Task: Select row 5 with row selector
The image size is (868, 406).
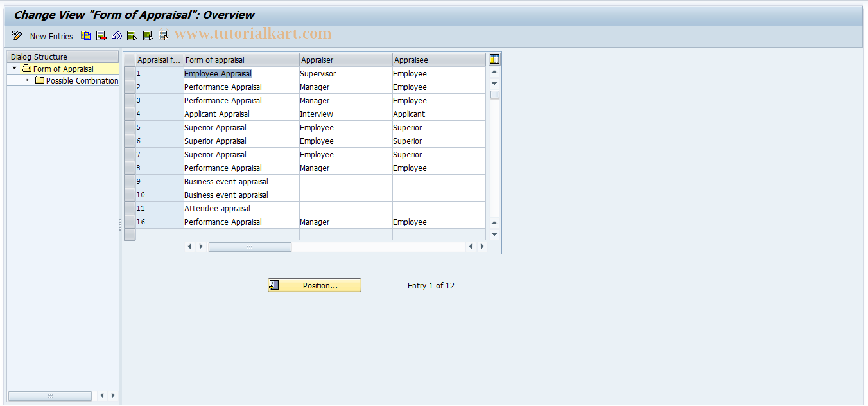Action: [130, 127]
